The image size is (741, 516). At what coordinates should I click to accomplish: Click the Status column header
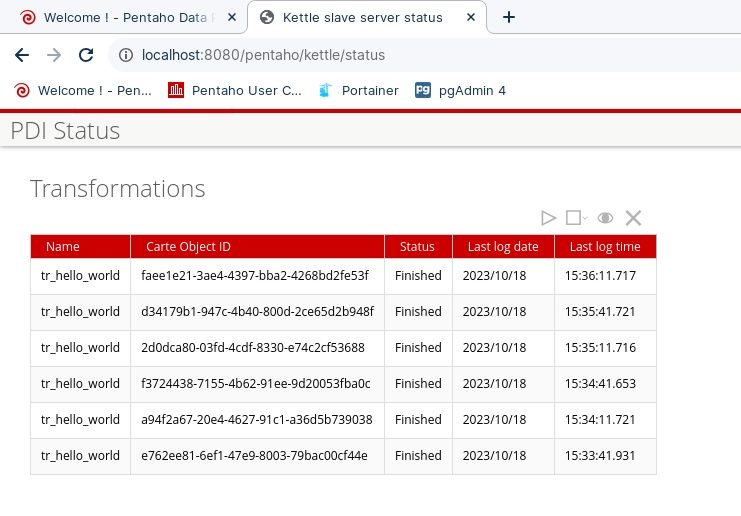(x=419, y=247)
